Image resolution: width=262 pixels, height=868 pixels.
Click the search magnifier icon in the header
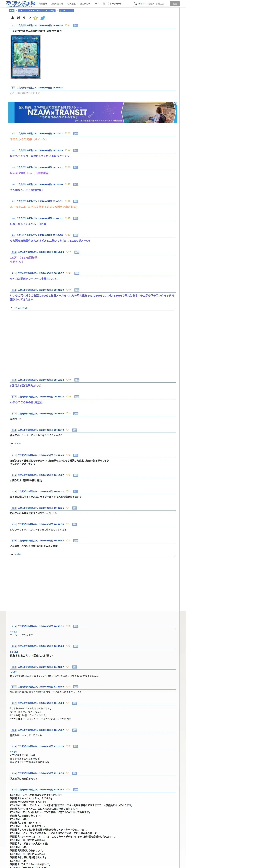pyautogui.click(x=135, y=4)
